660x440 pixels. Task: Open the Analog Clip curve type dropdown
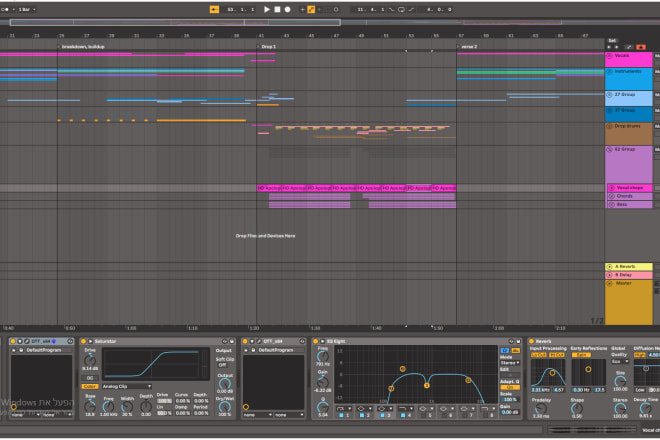[126, 386]
